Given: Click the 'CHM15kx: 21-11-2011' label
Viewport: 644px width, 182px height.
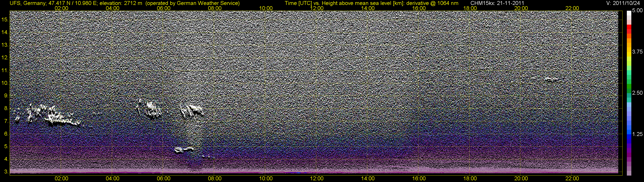Looking at the screenshot, I should click(x=498, y=3).
